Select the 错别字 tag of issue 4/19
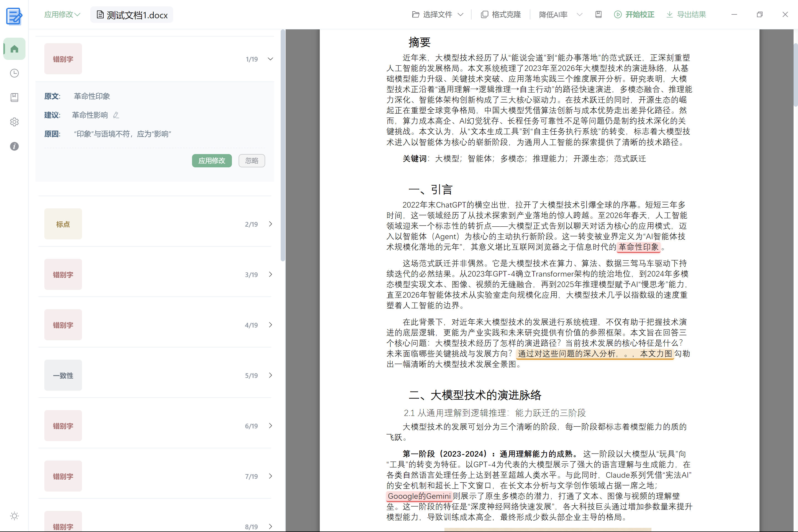Image resolution: width=798 pixels, height=532 pixels. [x=63, y=325]
